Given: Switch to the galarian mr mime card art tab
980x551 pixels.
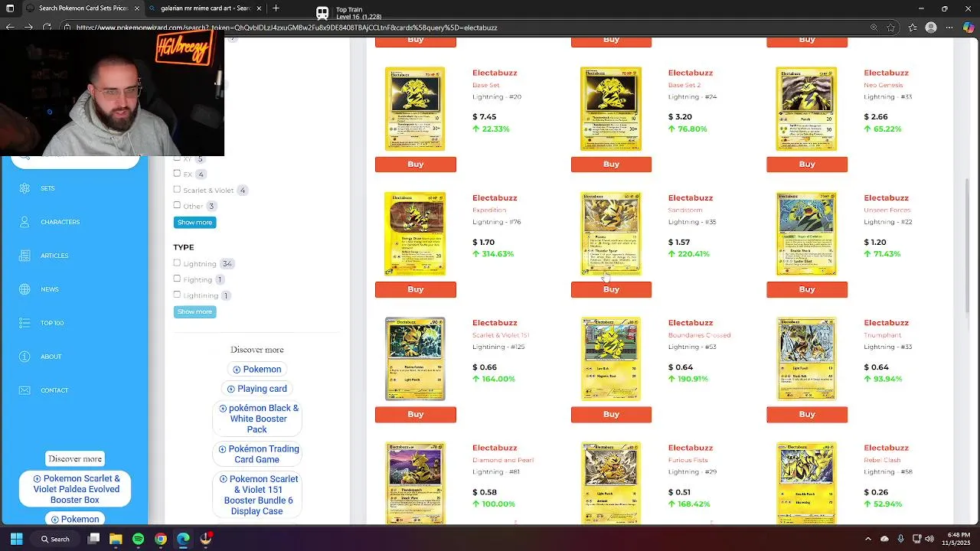Looking at the screenshot, I should click(x=205, y=8).
